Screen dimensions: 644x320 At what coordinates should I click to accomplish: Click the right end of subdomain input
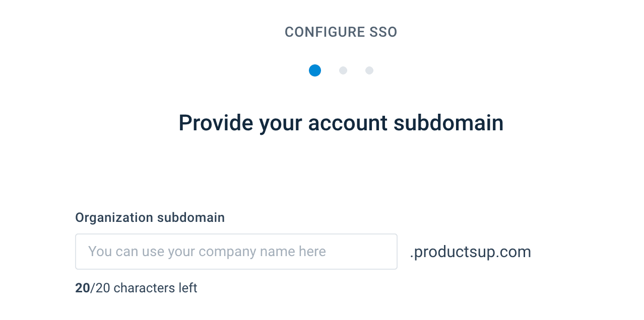coord(388,252)
